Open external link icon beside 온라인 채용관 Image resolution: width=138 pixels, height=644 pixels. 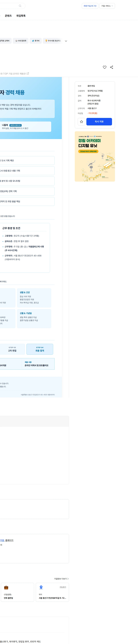(x=28, y=74)
